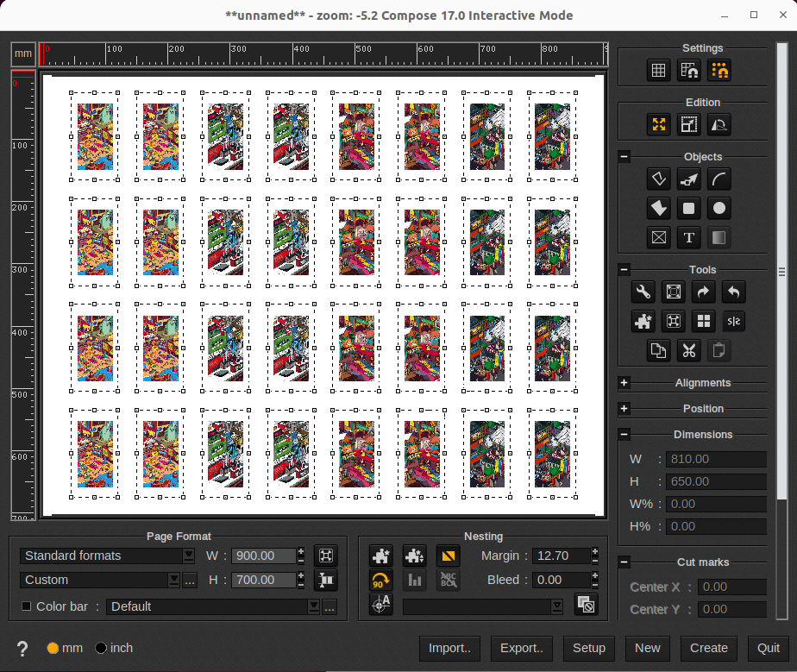797x672 pixels.
Task: Click the W width input field
Action: point(266,556)
